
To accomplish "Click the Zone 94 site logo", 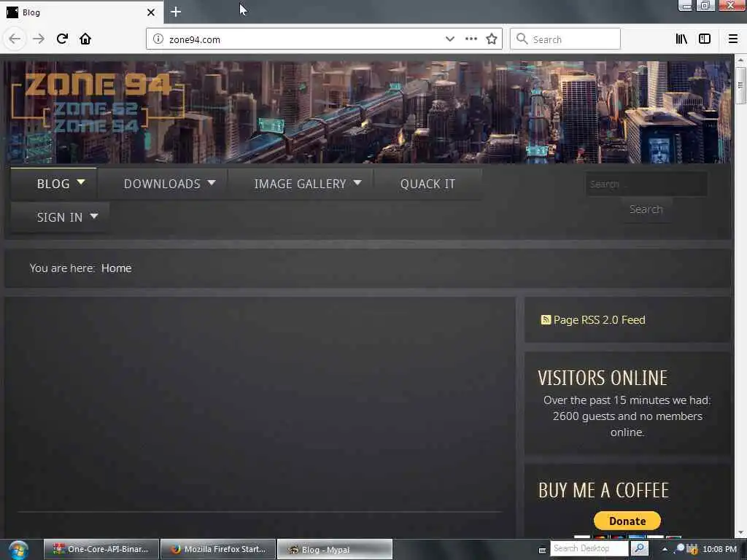I will pyautogui.click(x=98, y=102).
